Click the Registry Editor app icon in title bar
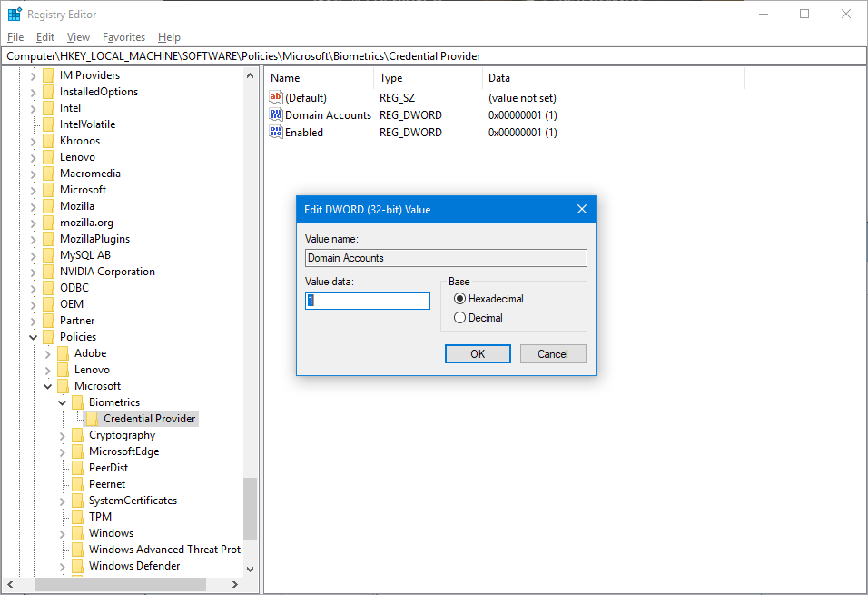 [15, 14]
